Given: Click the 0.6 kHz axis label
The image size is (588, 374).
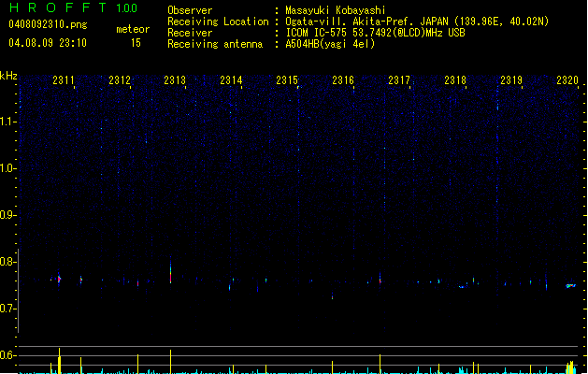Looking at the screenshot, I should (x=7, y=355).
